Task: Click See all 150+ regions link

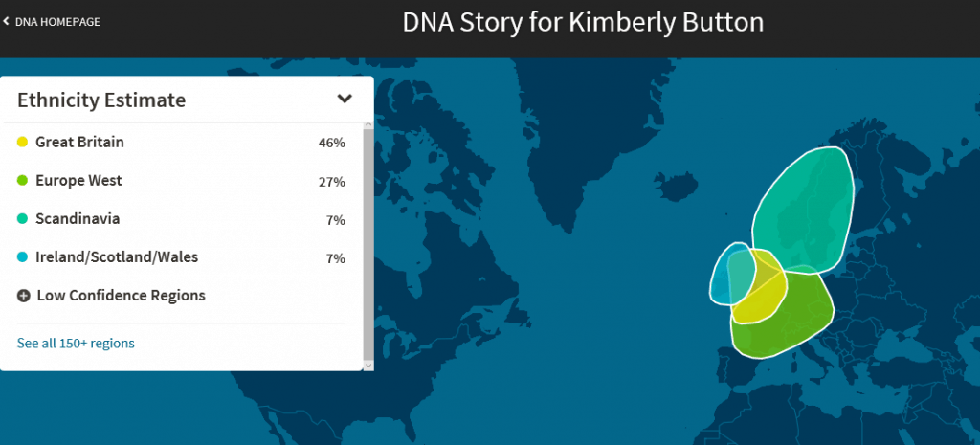Action: click(76, 344)
